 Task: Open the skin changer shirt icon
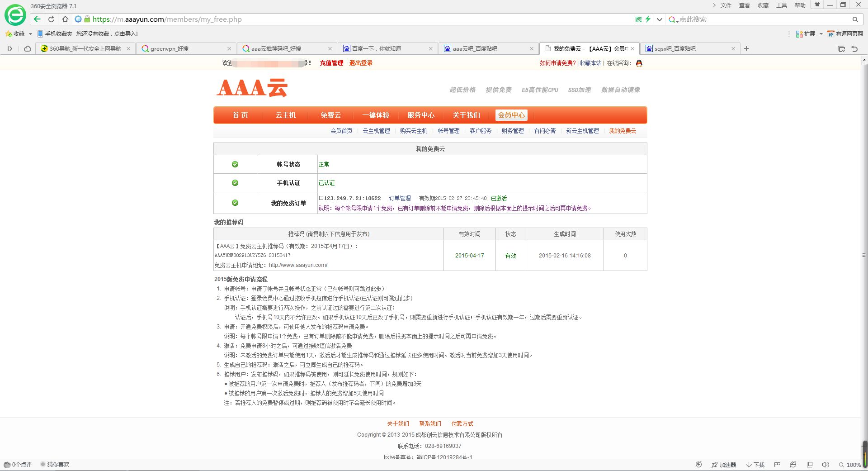(817, 5)
